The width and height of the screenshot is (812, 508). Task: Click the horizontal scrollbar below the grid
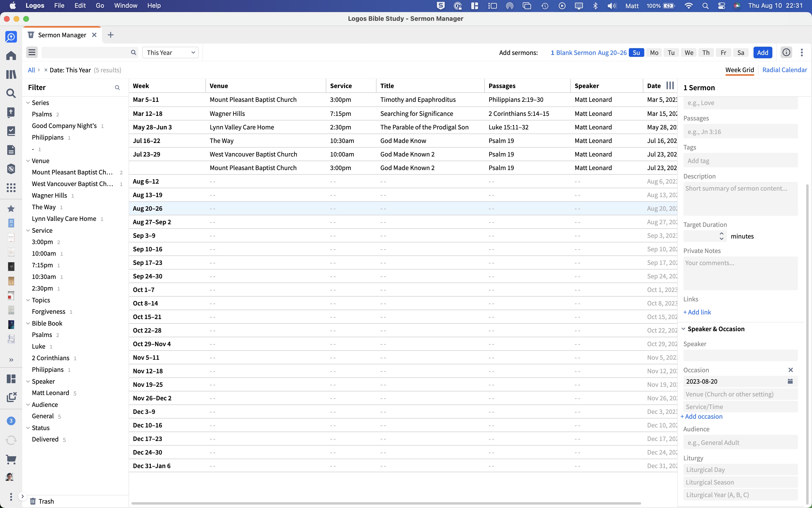click(x=386, y=503)
